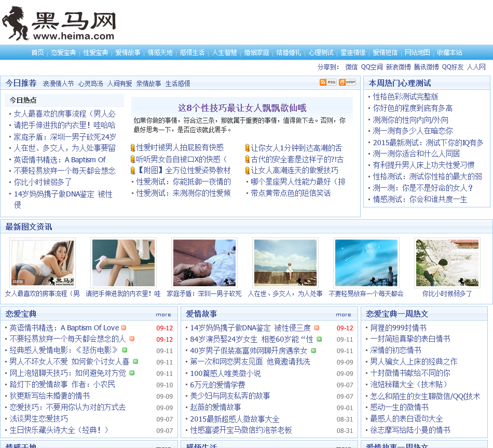The height and width of the screenshot is (448, 493).
Task: Open caption 人在世、多交人，为人处事
Action: coord(285,294)
